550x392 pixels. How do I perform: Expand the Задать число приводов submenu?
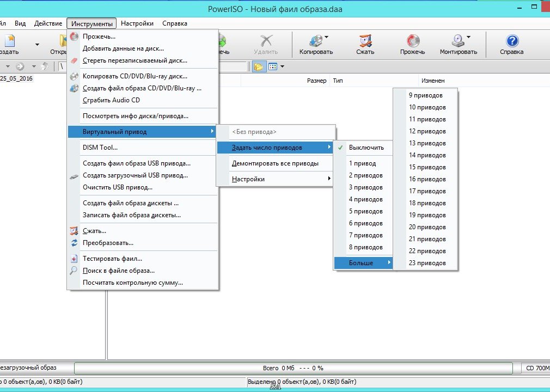[x=275, y=148]
